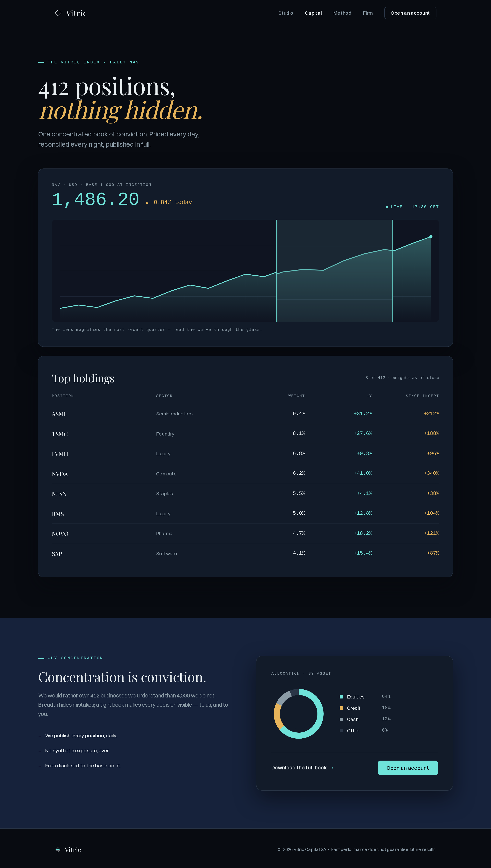
Task: Click the right edge of chart lens
Action: [x=392, y=271]
